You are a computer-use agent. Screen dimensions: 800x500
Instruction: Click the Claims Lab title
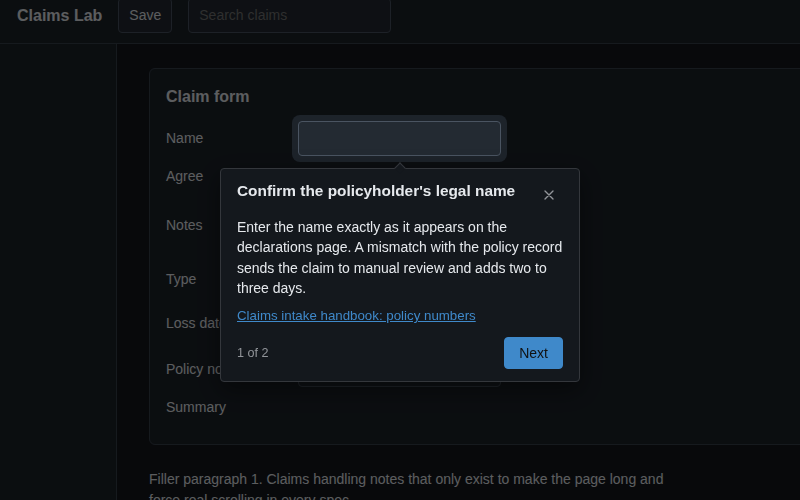coord(60,15)
